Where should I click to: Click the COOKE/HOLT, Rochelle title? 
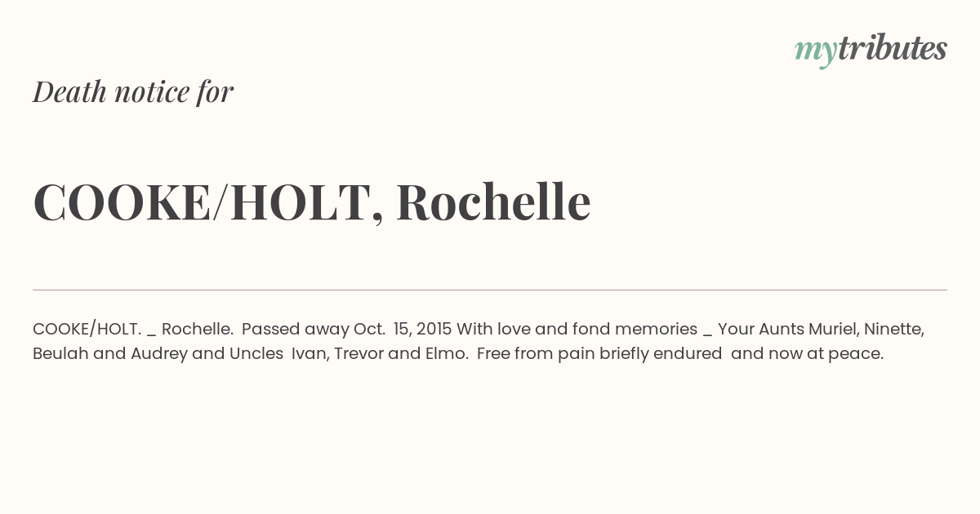(312, 202)
